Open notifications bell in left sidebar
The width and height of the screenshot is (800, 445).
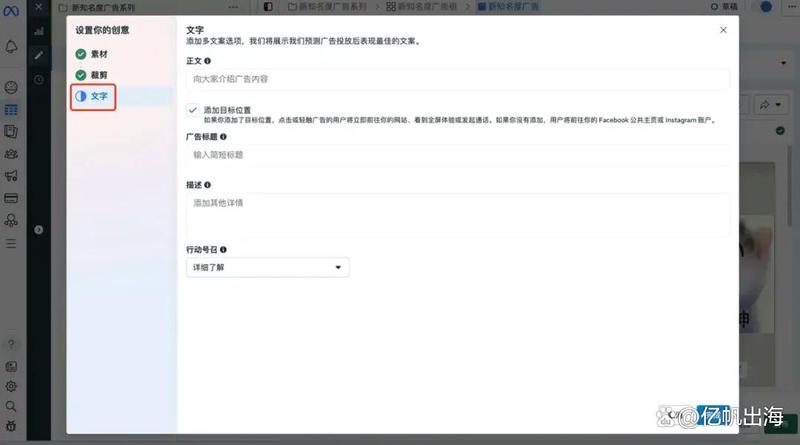coord(12,47)
